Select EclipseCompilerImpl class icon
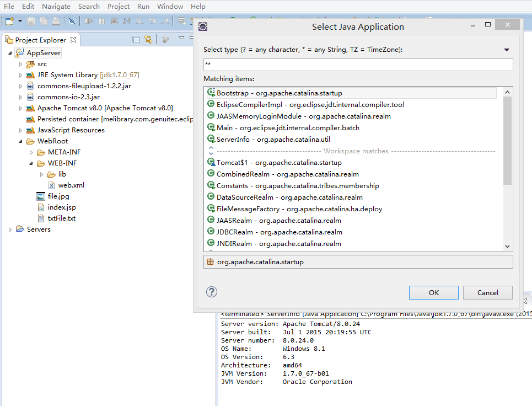 click(x=211, y=104)
